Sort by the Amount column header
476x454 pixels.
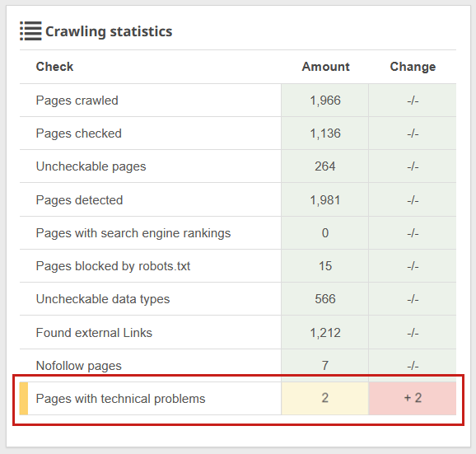[x=325, y=67]
